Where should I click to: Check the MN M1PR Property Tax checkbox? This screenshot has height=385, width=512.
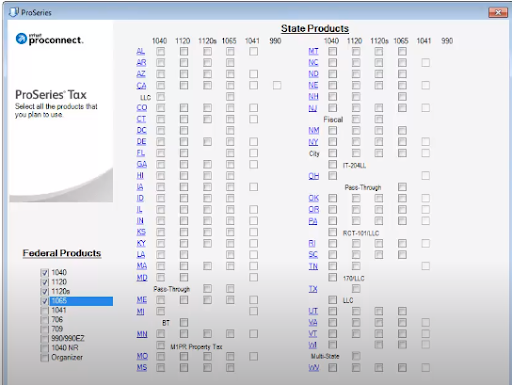pos(161,345)
